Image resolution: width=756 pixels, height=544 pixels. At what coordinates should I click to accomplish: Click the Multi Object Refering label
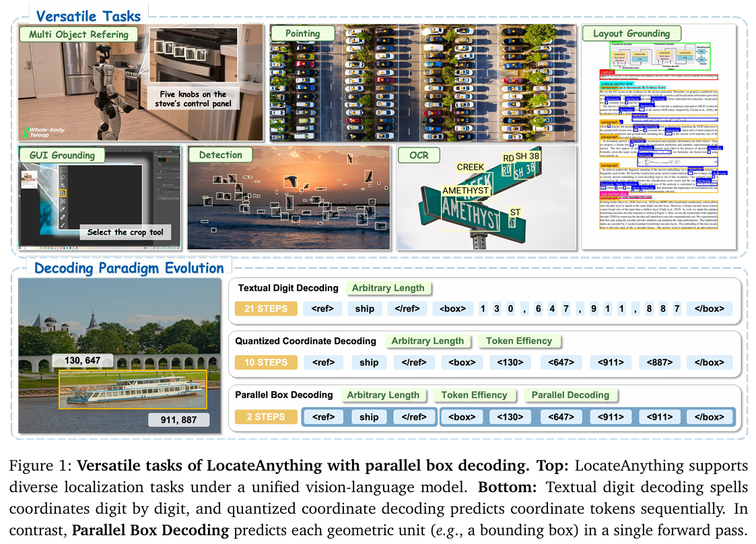(x=79, y=34)
